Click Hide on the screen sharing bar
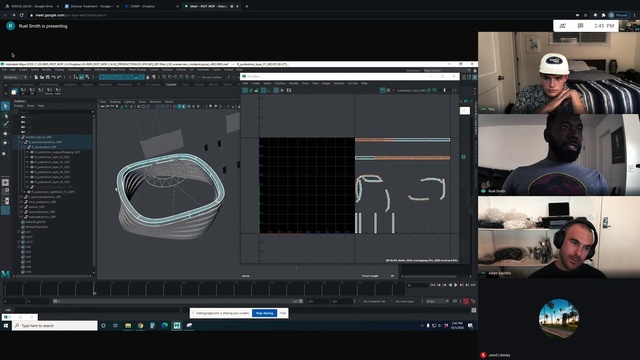640x360 pixels. coord(283,313)
